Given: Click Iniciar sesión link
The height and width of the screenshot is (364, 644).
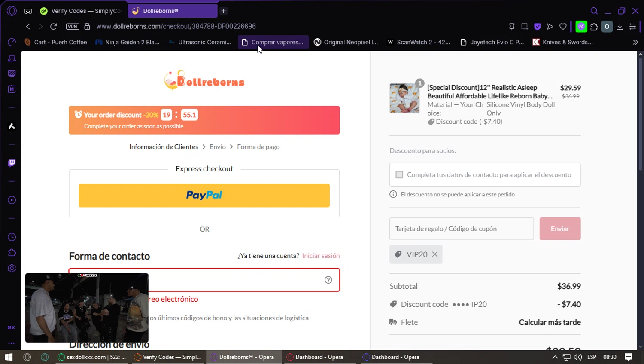Looking at the screenshot, I should 321,256.
